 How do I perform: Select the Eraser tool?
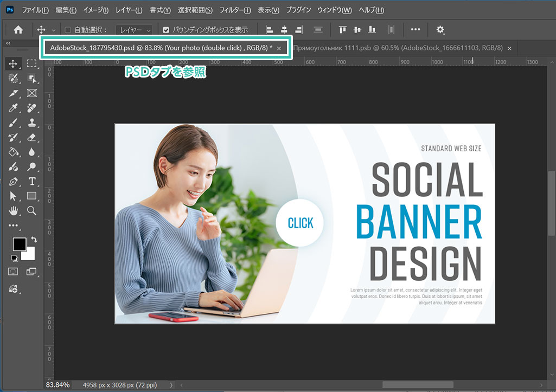coord(31,137)
